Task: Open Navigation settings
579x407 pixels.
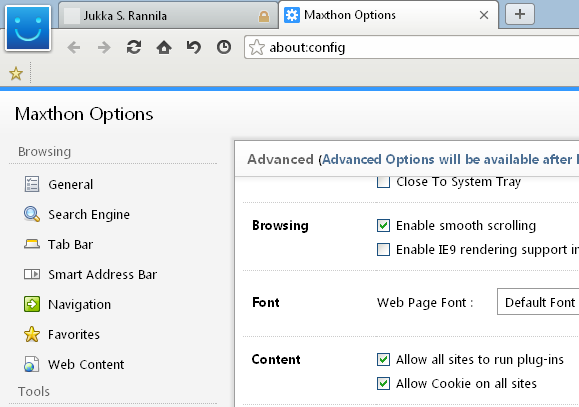Action: [79, 305]
